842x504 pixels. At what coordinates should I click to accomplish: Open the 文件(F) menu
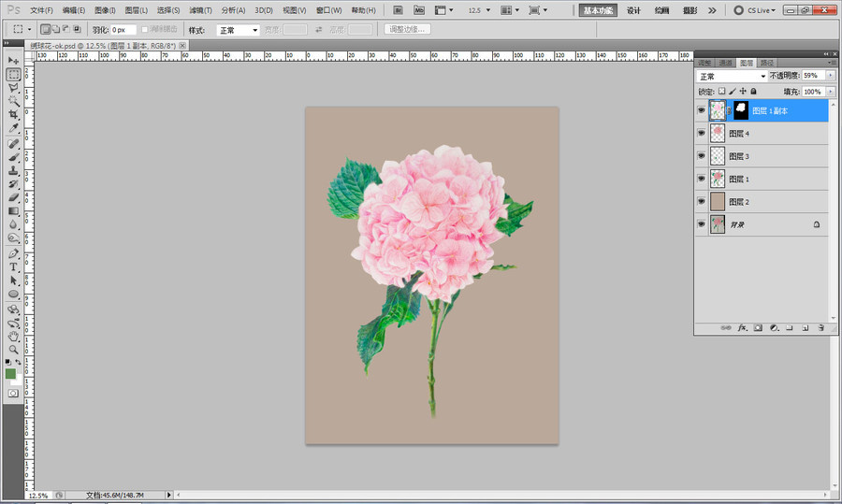pyautogui.click(x=41, y=10)
